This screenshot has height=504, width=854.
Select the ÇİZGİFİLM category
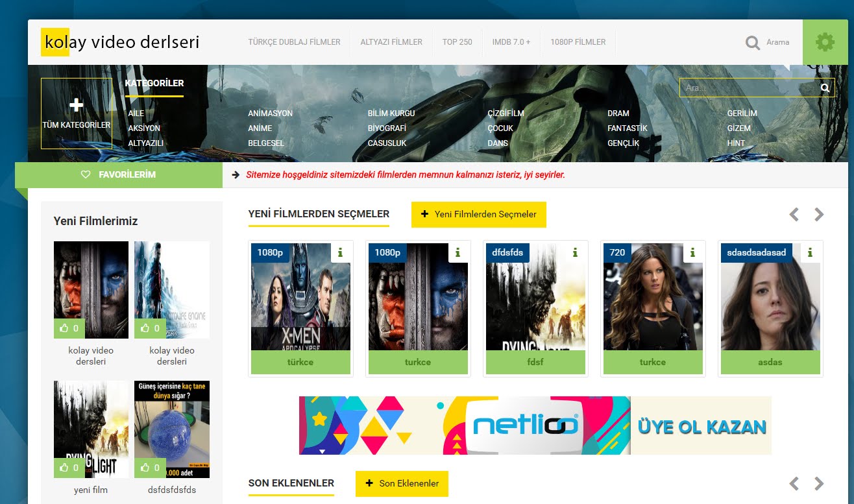click(x=506, y=114)
